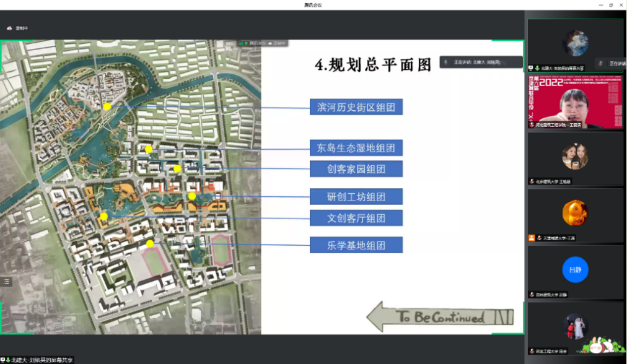Restore the window using the title bar maximize button

click(610, 5)
